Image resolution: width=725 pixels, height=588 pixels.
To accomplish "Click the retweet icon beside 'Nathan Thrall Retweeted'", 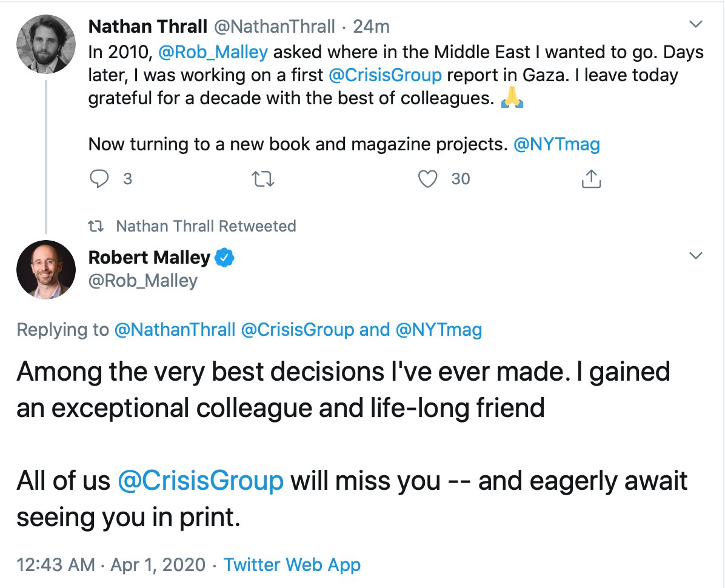I will pyautogui.click(x=96, y=227).
